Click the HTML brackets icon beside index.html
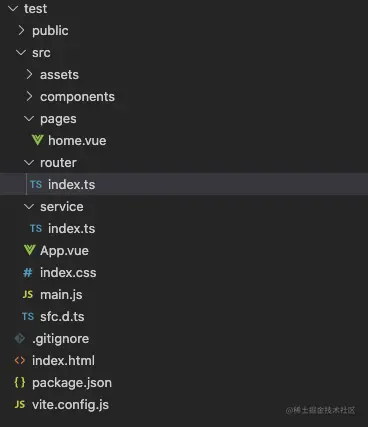The height and width of the screenshot is (427, 368). (x=20, y=360)
